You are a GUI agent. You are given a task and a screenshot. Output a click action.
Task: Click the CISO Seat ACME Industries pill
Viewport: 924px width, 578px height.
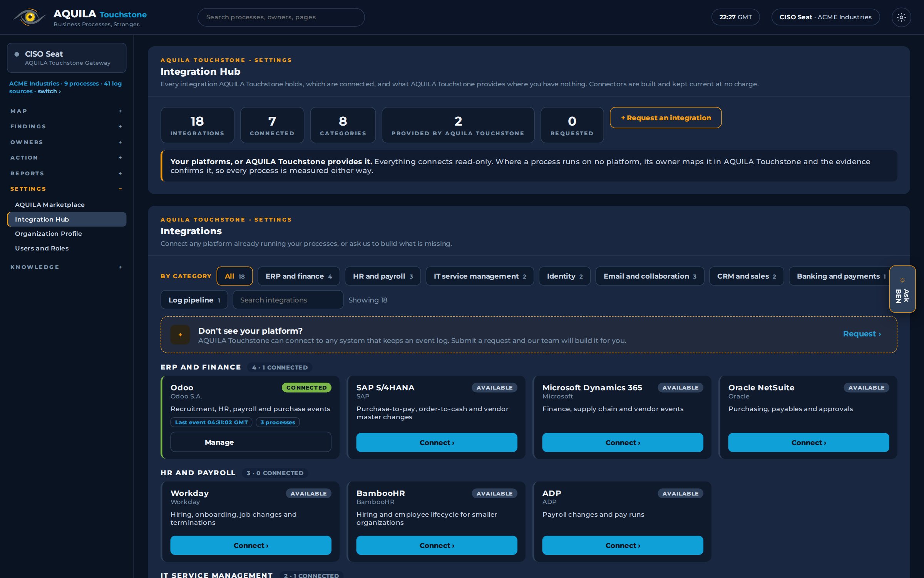click(x=825, y=17)
